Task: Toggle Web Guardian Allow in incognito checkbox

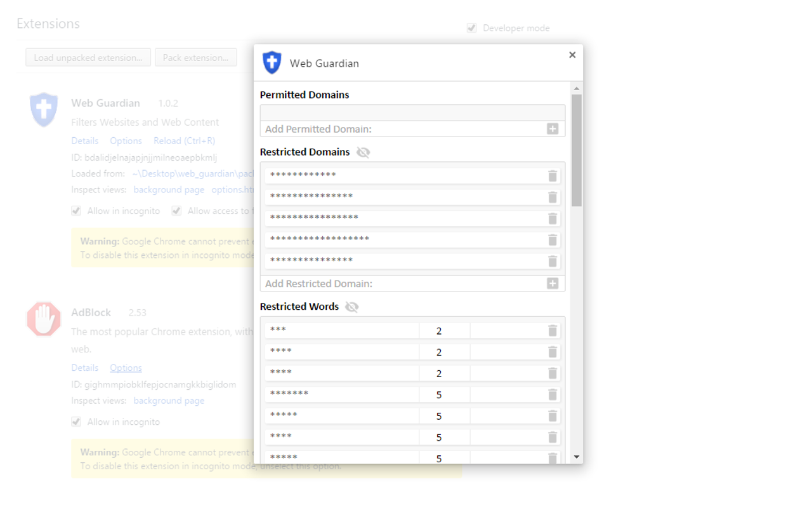Action: tap(76, 211)
